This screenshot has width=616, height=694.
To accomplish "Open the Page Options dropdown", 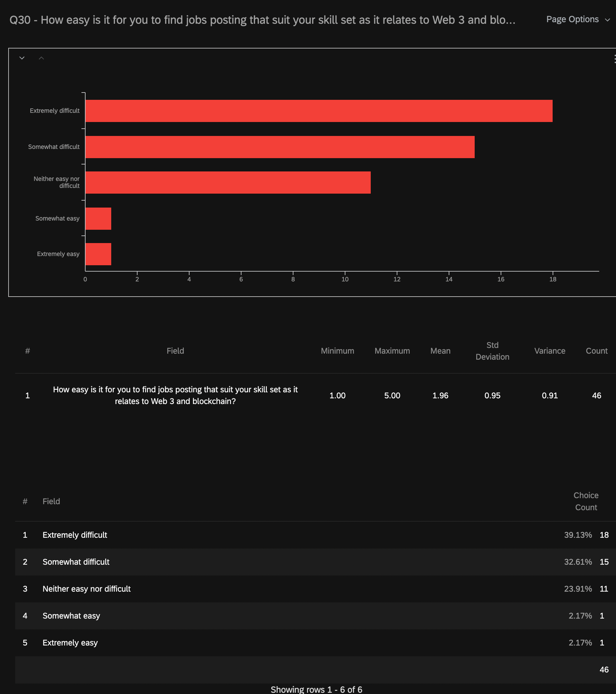I will pyautogui.click(x=572, y=19).
